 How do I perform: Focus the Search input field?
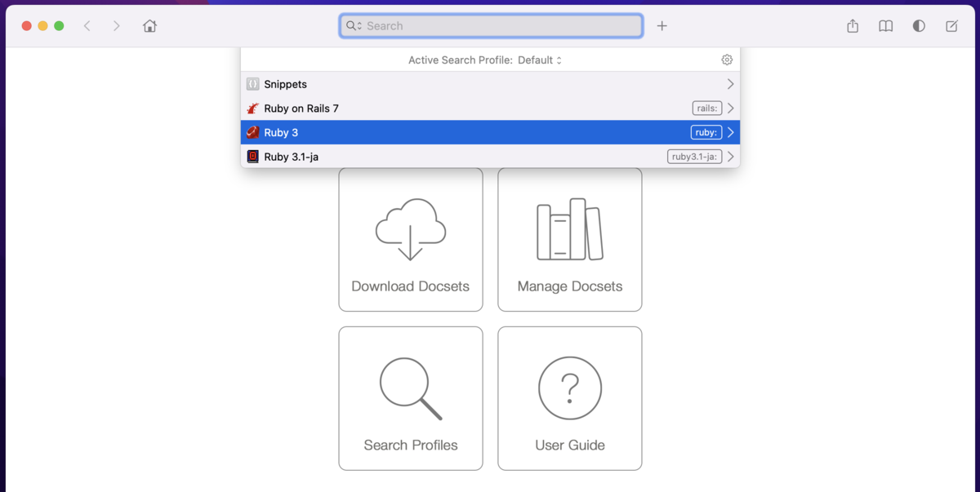(491, 26)
